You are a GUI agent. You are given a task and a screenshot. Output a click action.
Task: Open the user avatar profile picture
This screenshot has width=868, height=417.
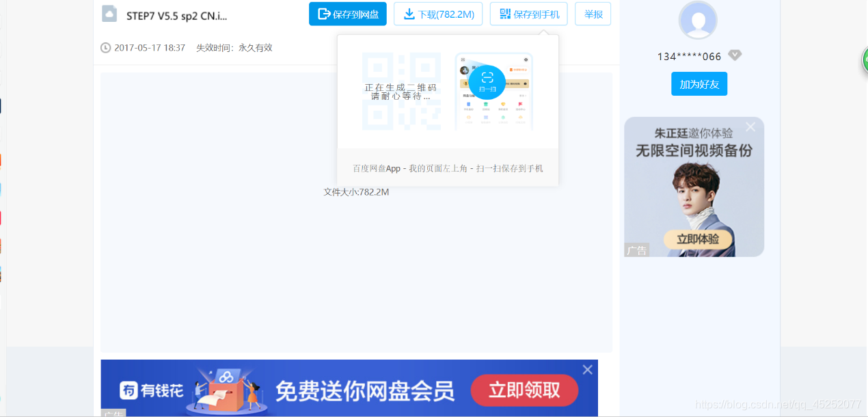pyautogui.click(x=698, y=20)
